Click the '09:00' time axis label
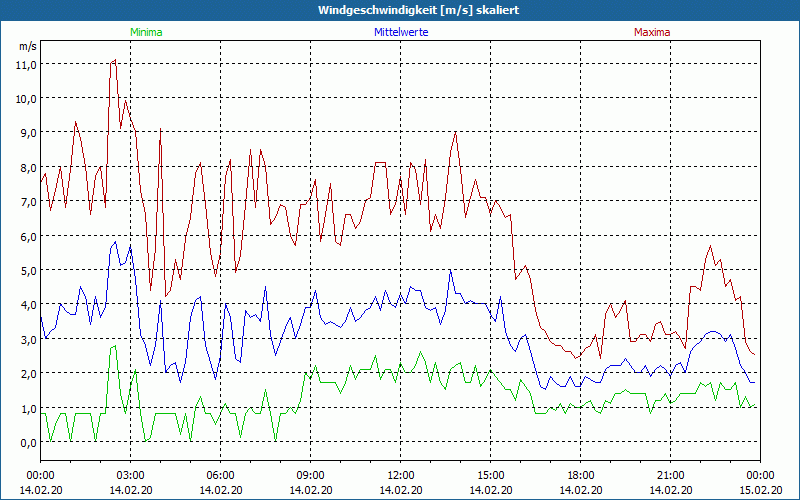The width and height of the screenshot is (800, 500). pyautogui.click(x=311, y=476)
